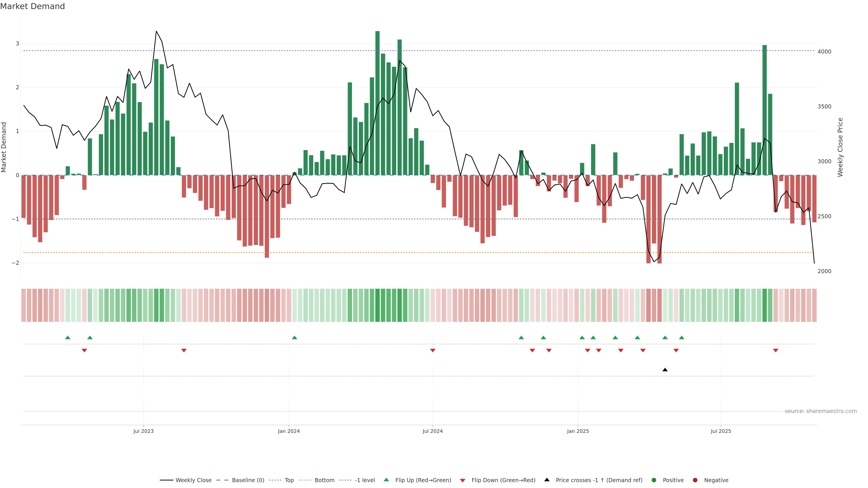The width and height of the screenshot is (868, 488).
Task: Toggle the Flip Up (Red→Green) legend icon
Action: click(x=386, y=480)
